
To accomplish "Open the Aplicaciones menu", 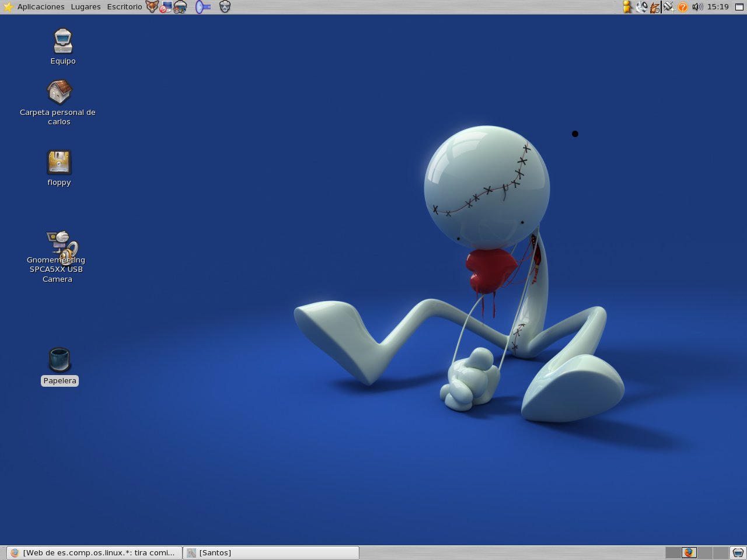I will click(x=41, y=7).
